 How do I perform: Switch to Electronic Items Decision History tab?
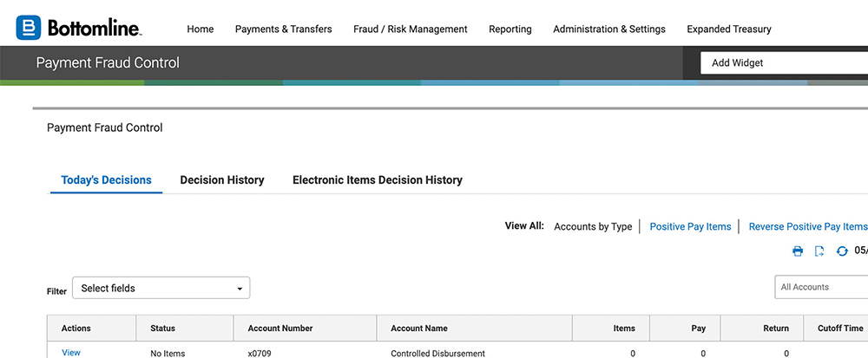377,180
